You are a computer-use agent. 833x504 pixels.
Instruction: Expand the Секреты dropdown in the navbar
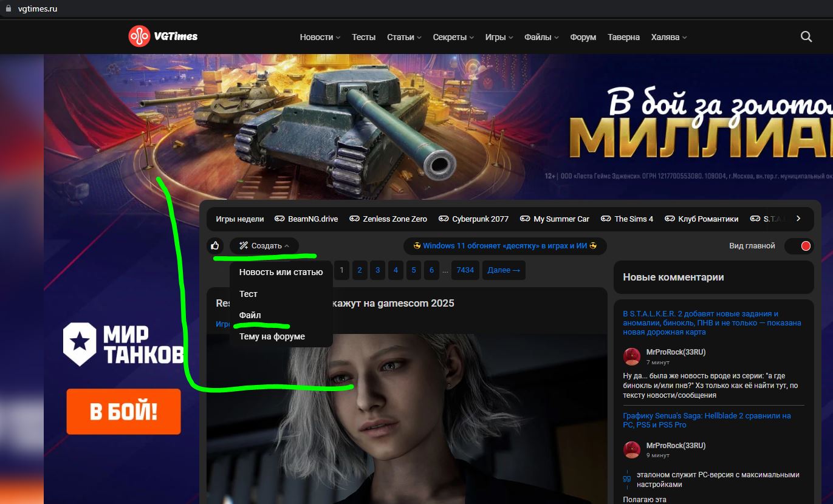point(453,37)
